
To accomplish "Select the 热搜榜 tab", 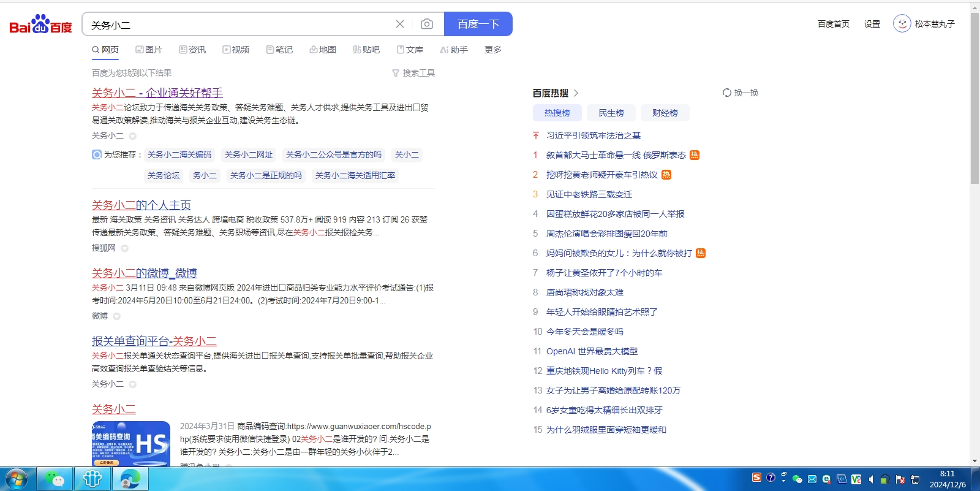I will 557,113.
